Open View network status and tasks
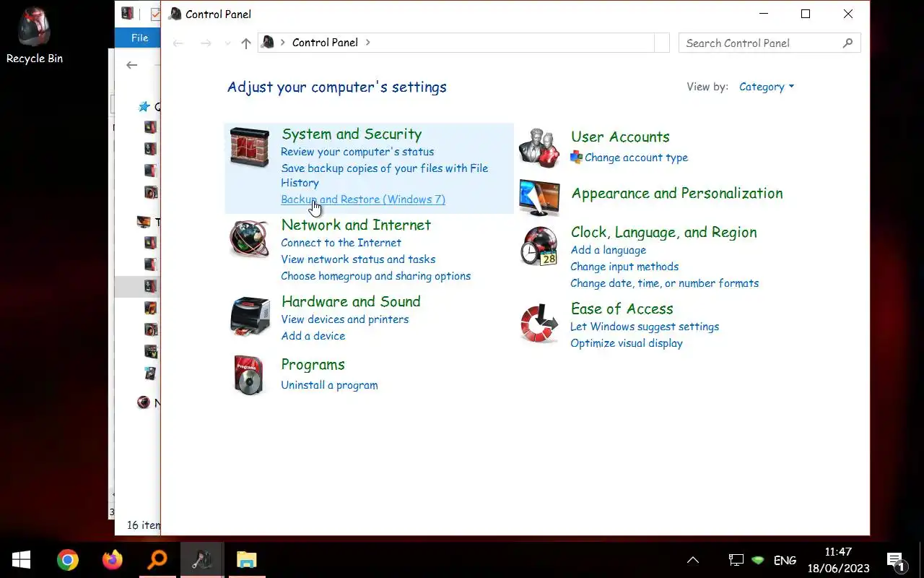The height and width of the screenshot is (578, 924). tap(358, 259)
